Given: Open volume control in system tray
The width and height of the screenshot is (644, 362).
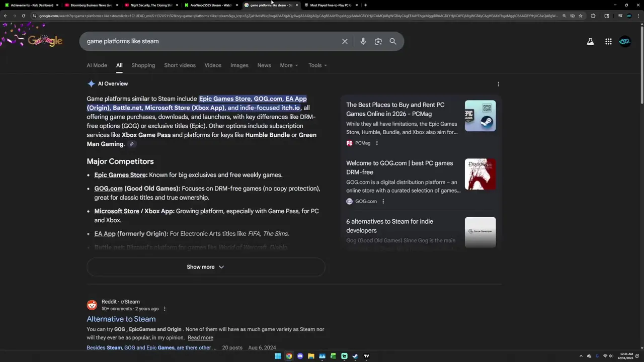Looking at the screenshot, I should pyautogui.click(x=612, y=356).
